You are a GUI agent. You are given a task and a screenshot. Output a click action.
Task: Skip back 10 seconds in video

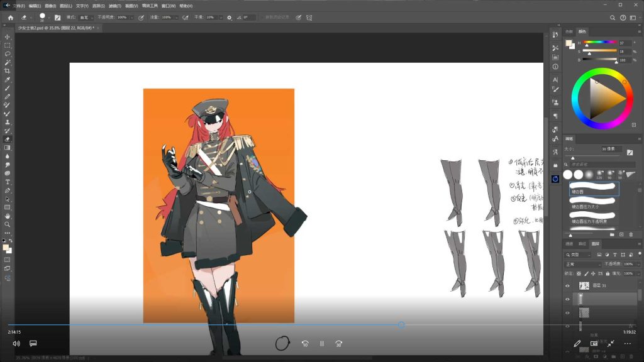pos(305,344)
